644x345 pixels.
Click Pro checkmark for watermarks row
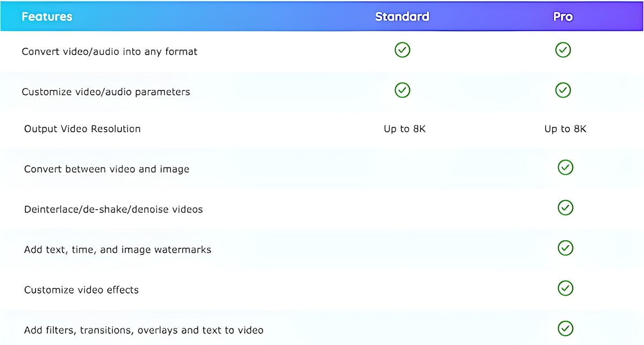tap(565, 248)
